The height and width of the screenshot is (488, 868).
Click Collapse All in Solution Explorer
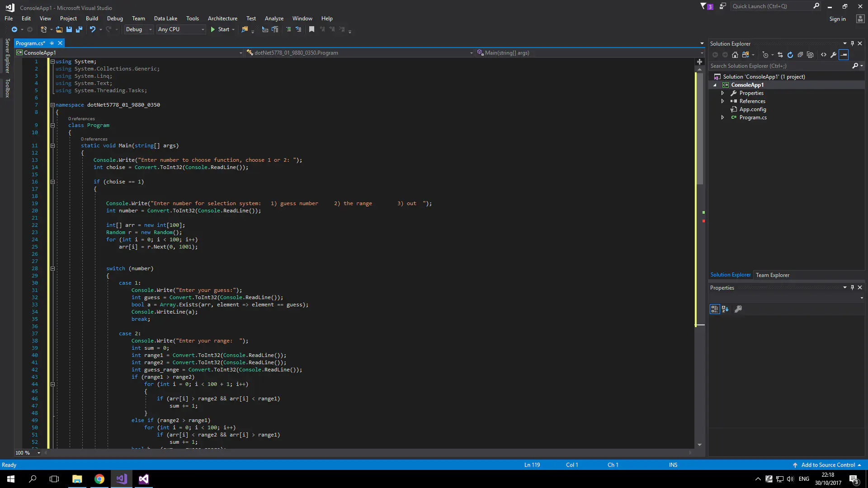point(800,55)
